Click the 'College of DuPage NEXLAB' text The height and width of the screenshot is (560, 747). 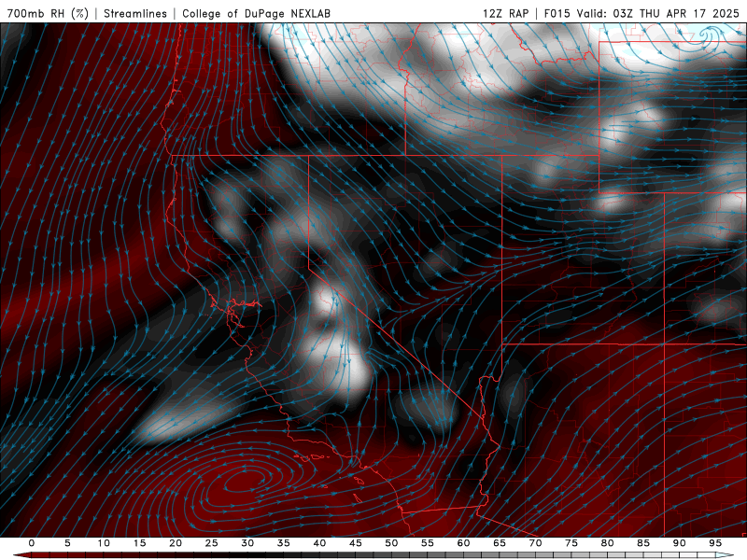pyautogui.click(x=256, y=13)
